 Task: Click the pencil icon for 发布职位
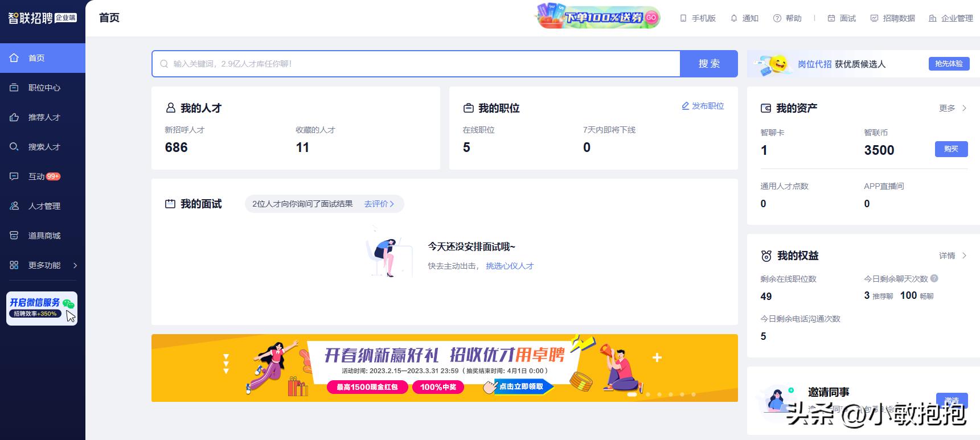coord(686,106)
